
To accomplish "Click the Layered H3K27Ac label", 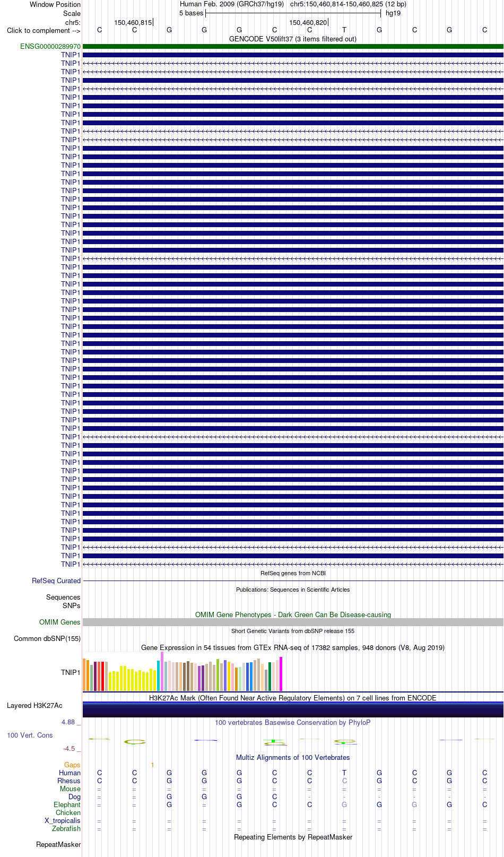I will click(34, 705).
